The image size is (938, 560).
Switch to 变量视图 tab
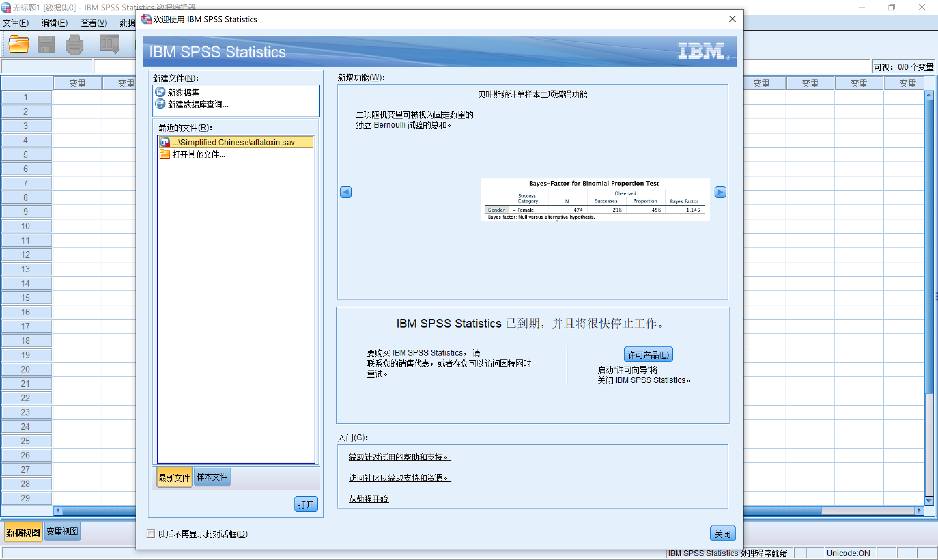tap(62, 531)
